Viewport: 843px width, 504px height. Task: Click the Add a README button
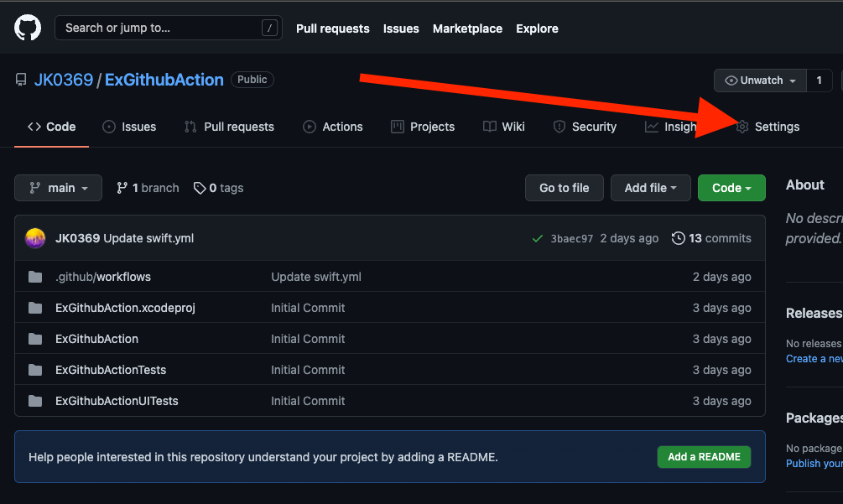point(704,457)
